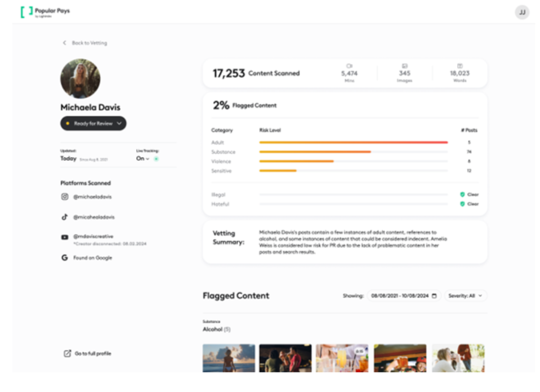This screenshot has width=540, height=392.
Task: Click the video Mins icon in scan stats
Action: pos(349,66)
